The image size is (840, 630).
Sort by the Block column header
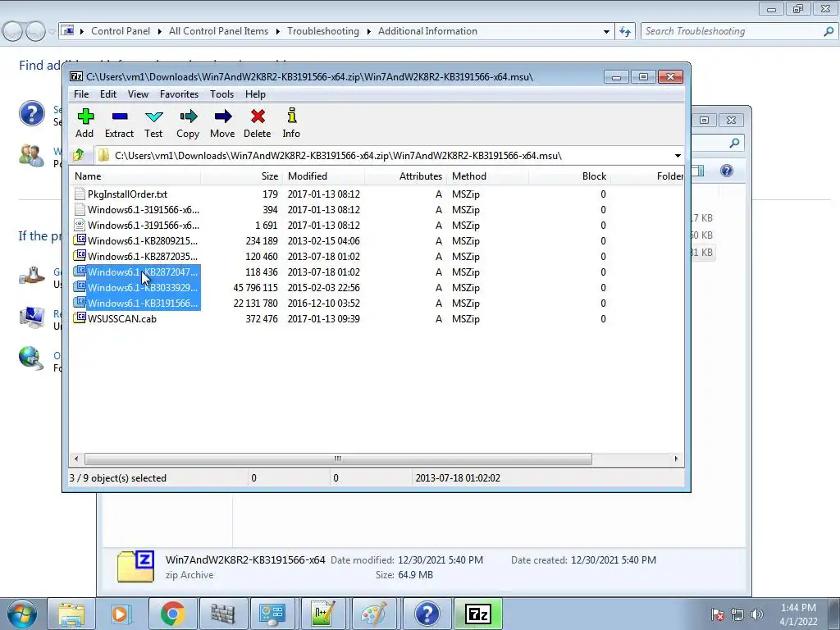pos(569,176)
